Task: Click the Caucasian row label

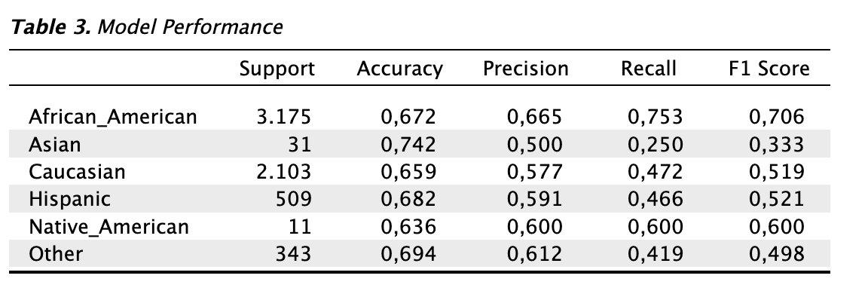Action: tap(77, 172)
